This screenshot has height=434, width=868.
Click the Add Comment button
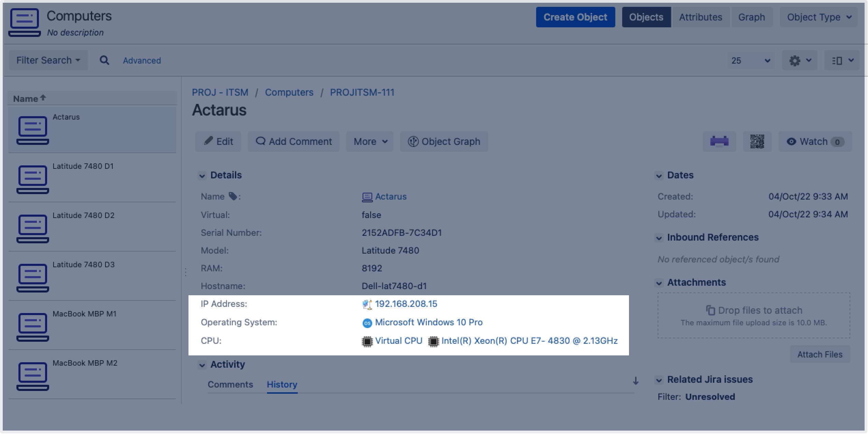[x=294, y=141]
